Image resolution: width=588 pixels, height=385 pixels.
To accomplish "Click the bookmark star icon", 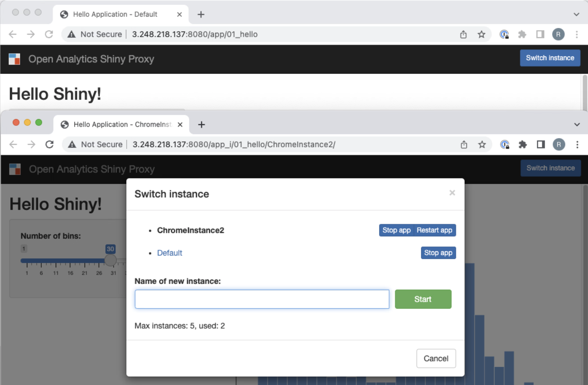I will point(482,144).
